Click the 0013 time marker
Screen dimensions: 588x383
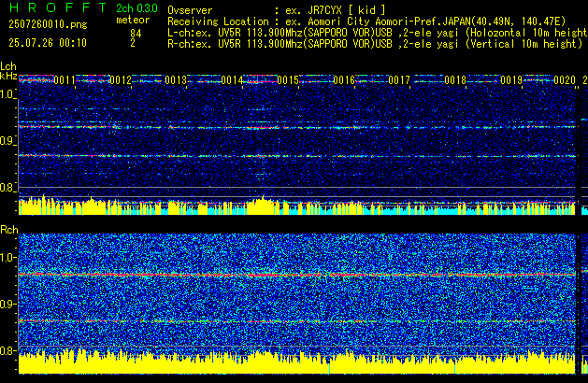point(176,80)
